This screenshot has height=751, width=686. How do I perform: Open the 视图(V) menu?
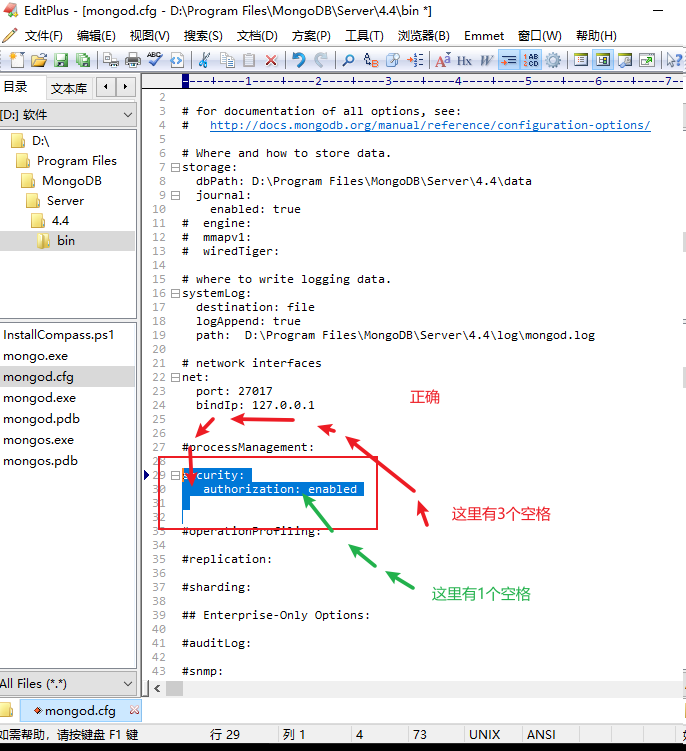[x=149, y=35]
